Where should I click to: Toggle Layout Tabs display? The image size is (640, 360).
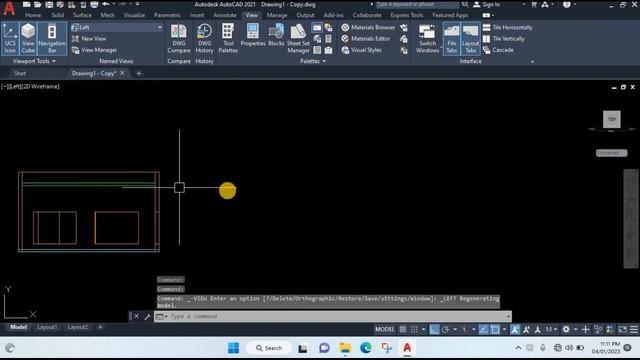pyautogui.click(x=471, y=38)
